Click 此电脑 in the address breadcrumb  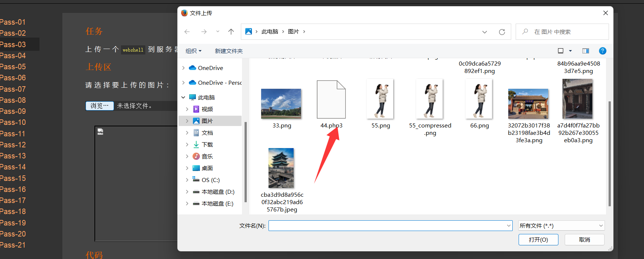pyautogui.click(x=270, y=32)
